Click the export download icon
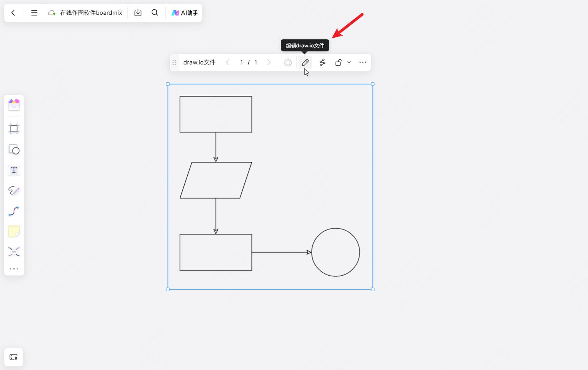 point(138,13)
